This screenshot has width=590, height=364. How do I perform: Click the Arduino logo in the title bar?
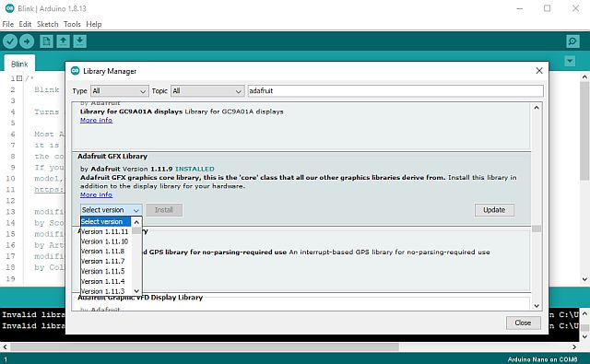click(x=9, y=8)
